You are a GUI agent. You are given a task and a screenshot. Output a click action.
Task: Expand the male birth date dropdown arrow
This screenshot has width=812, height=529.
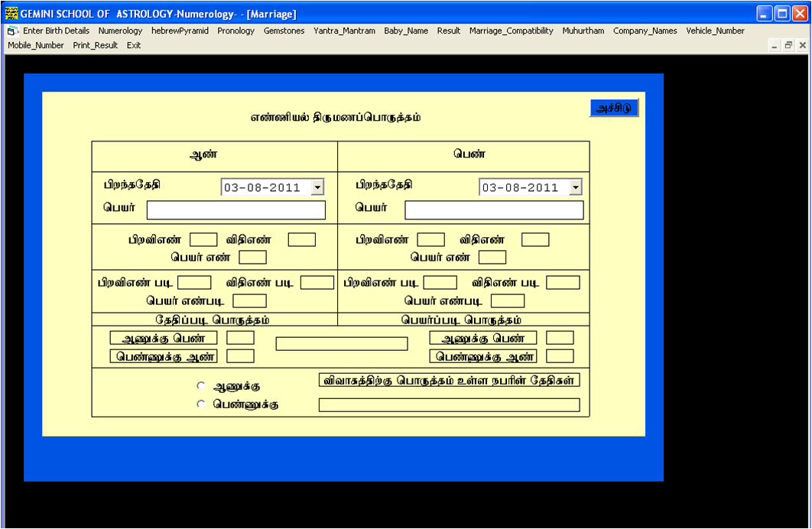coord(317,187)
